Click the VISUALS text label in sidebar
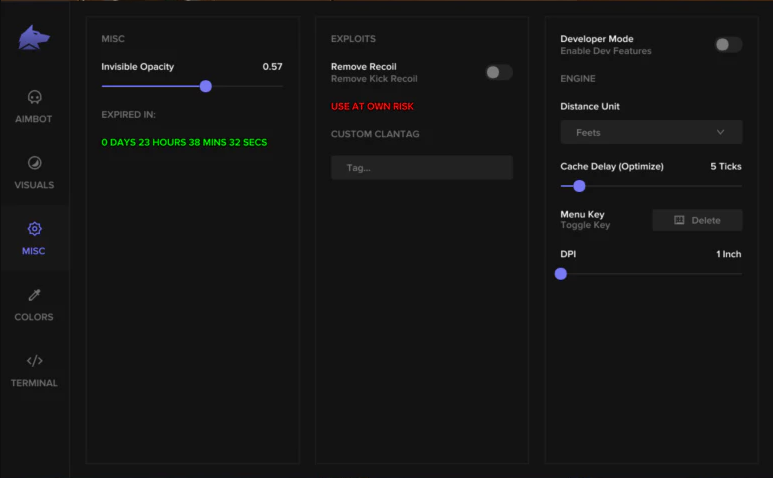 (x=34, y=185)
